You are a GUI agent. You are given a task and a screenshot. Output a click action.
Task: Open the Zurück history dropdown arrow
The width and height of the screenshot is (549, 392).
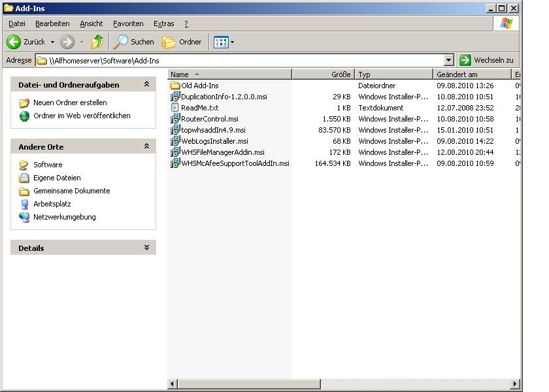click(52, 42)
